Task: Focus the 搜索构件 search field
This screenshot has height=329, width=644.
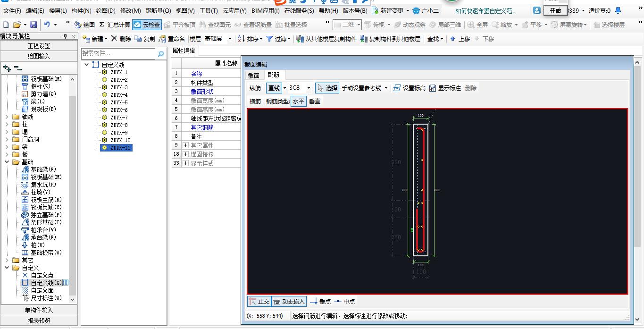Action: coord(118,53)
